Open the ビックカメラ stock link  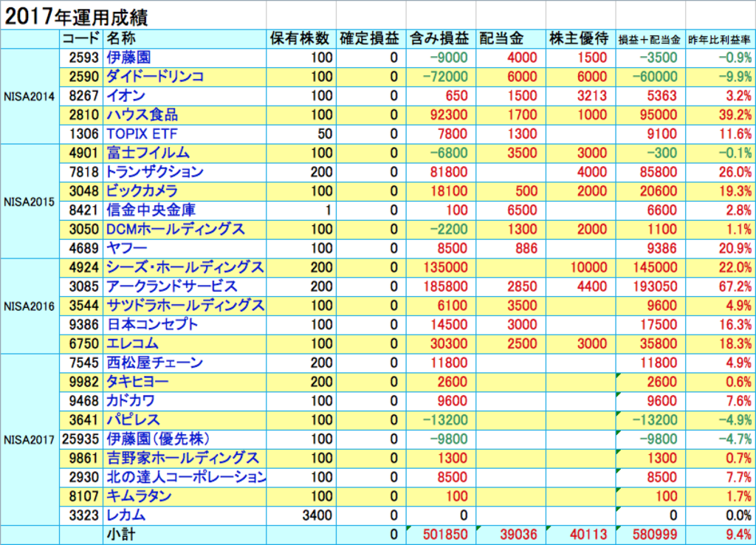[142, 191]
